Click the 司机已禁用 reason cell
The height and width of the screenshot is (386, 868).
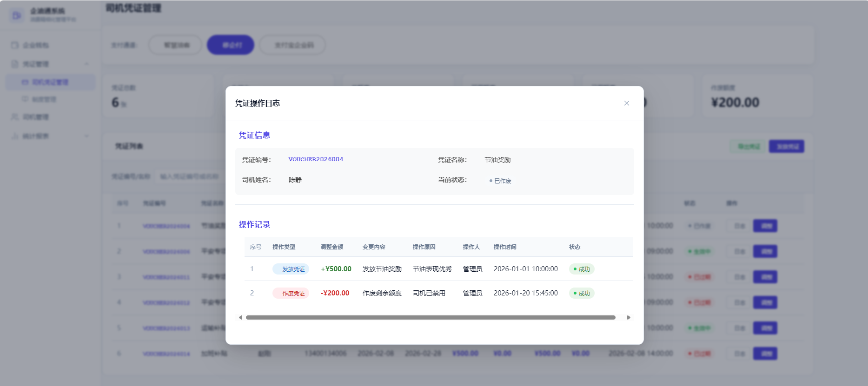(429, 293)
